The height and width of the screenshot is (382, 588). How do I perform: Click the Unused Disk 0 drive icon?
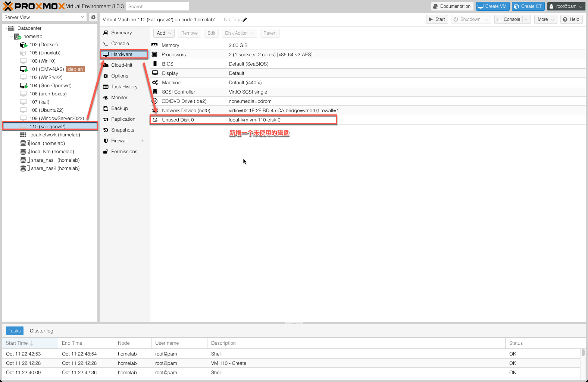155,120
